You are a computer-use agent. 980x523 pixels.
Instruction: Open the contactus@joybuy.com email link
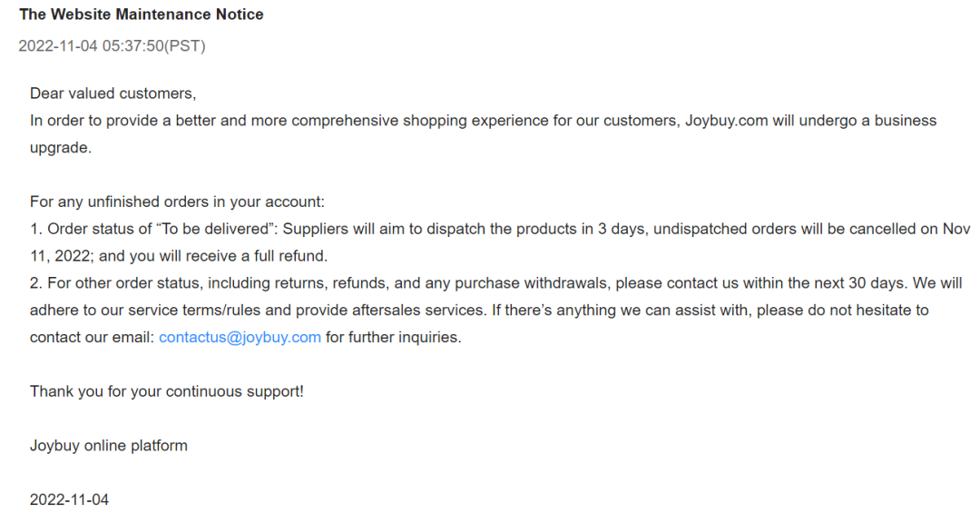[x=240, y=338]
